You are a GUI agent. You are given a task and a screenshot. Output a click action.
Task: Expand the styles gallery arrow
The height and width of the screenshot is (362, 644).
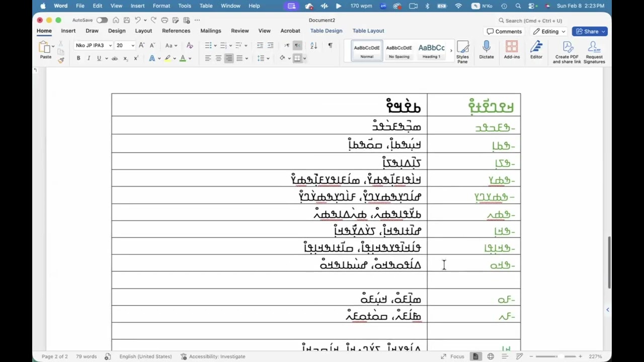click(451, 50)
